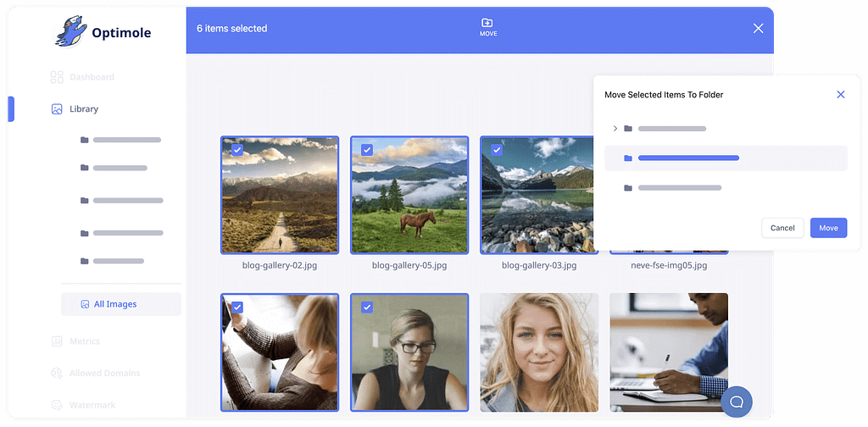Click the Metrics bar chart icon
Image resolution: width=868 pixels, height=427 pixels.
pos(57,341)
